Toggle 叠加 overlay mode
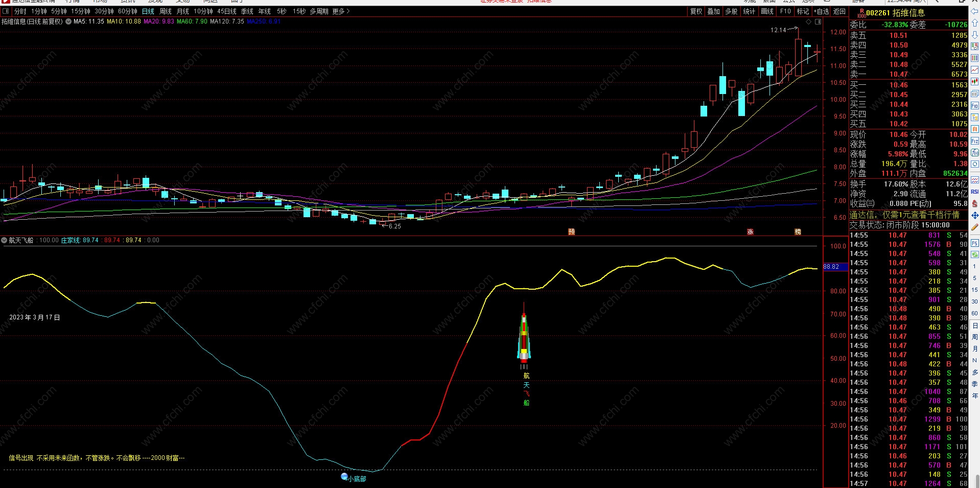 [x=714, y=11]
